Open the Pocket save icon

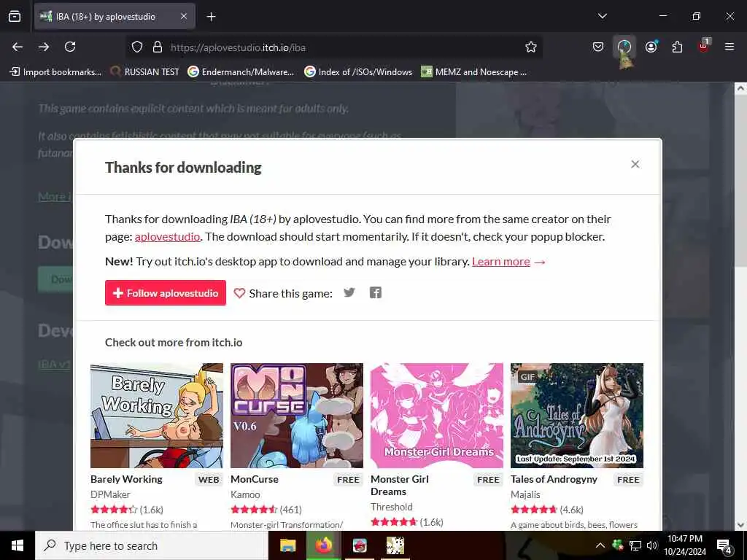pos(598,47)
